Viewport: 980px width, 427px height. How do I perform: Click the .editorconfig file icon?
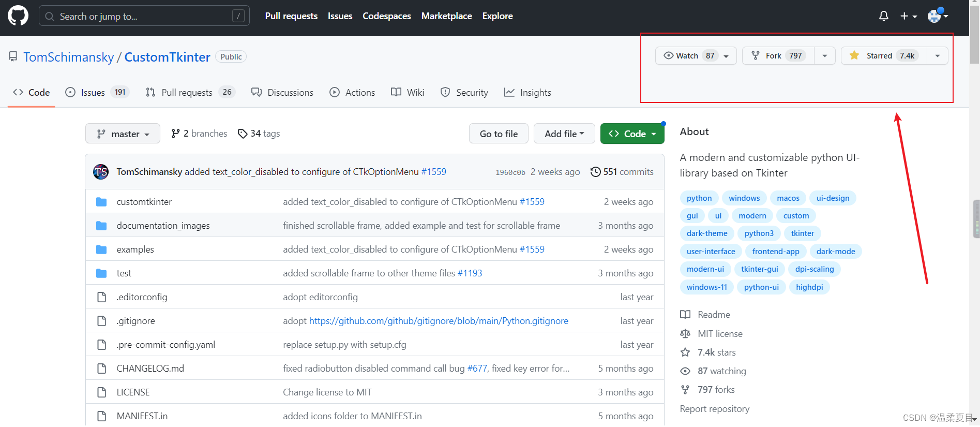[102, 297]
